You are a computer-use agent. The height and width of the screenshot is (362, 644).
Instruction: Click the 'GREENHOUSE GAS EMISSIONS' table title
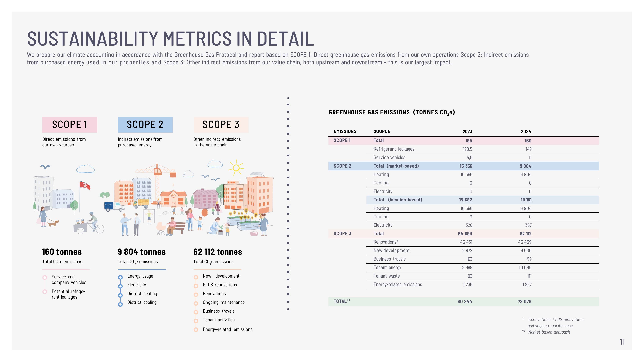(x=392, y=112)
